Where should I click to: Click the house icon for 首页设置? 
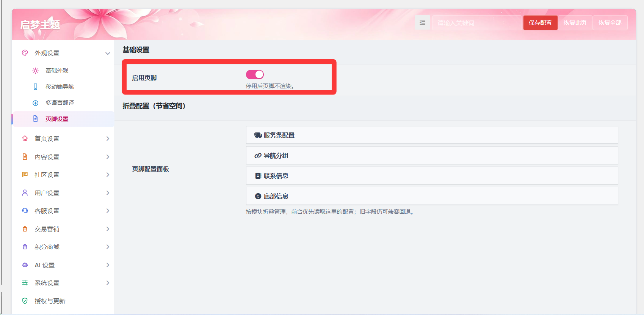pos(25,139)
